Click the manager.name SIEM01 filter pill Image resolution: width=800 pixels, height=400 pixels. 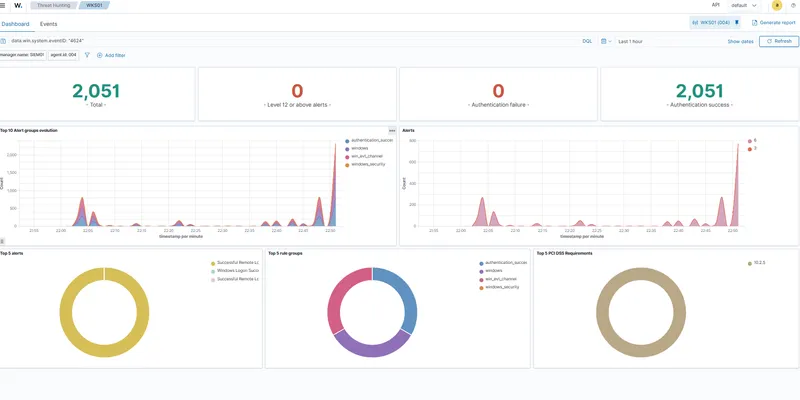[23, 55]
